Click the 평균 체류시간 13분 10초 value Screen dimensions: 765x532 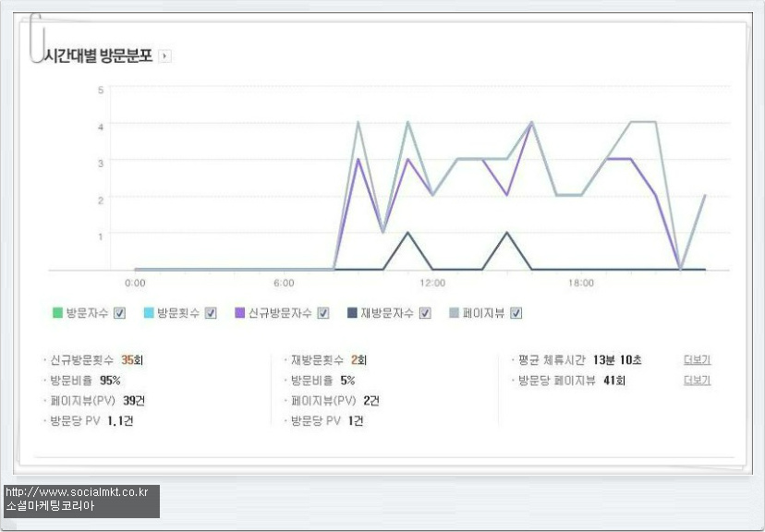click(x=617, y=360)
